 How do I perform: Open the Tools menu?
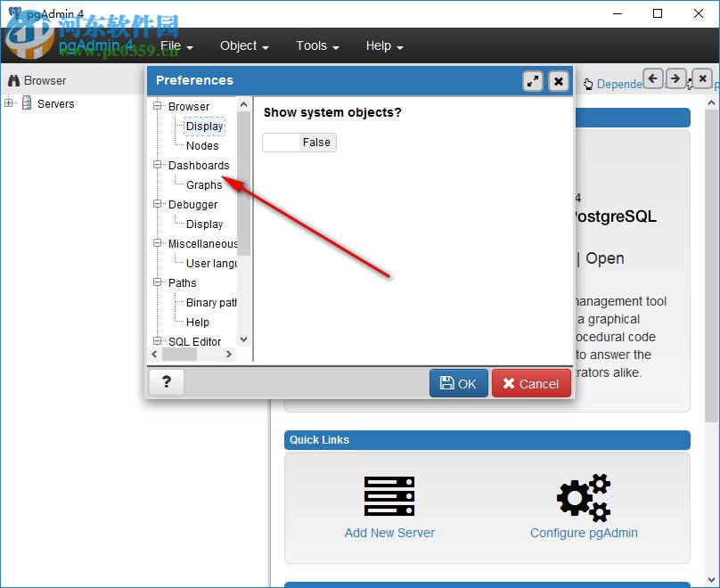point(317,46)
